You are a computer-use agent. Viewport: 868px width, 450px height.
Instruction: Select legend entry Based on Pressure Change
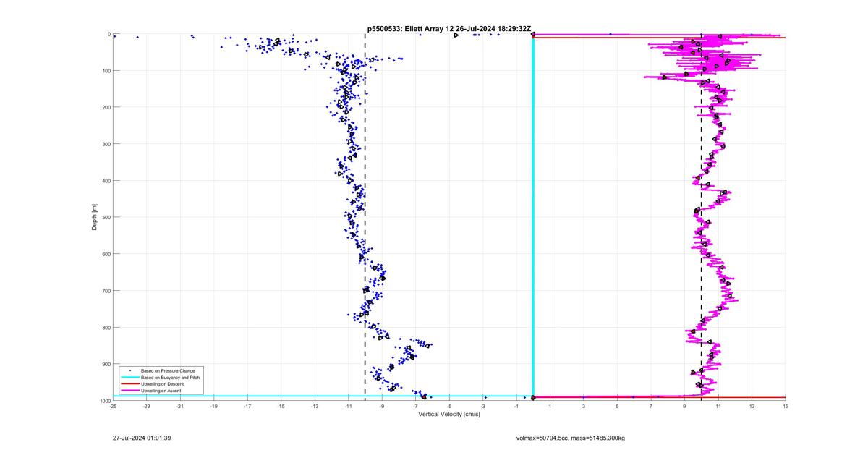click(166, 370)
